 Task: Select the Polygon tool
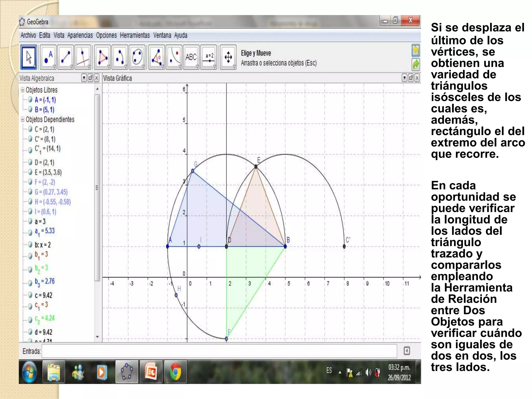click(102, 57)
